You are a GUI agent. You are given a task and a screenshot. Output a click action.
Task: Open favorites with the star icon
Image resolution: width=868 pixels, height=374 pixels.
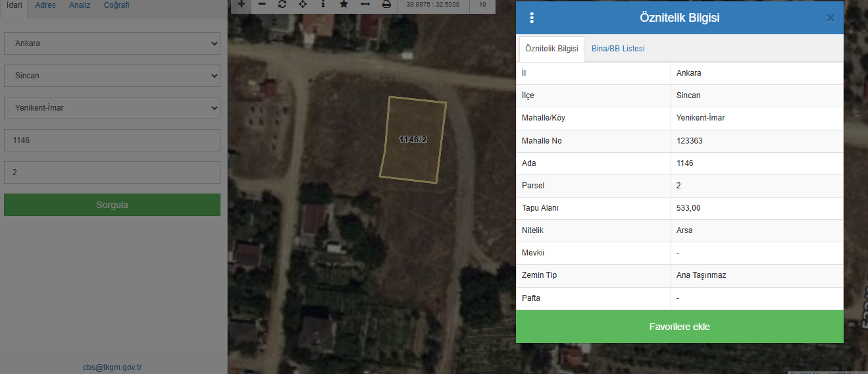click(x=344, y=4)
